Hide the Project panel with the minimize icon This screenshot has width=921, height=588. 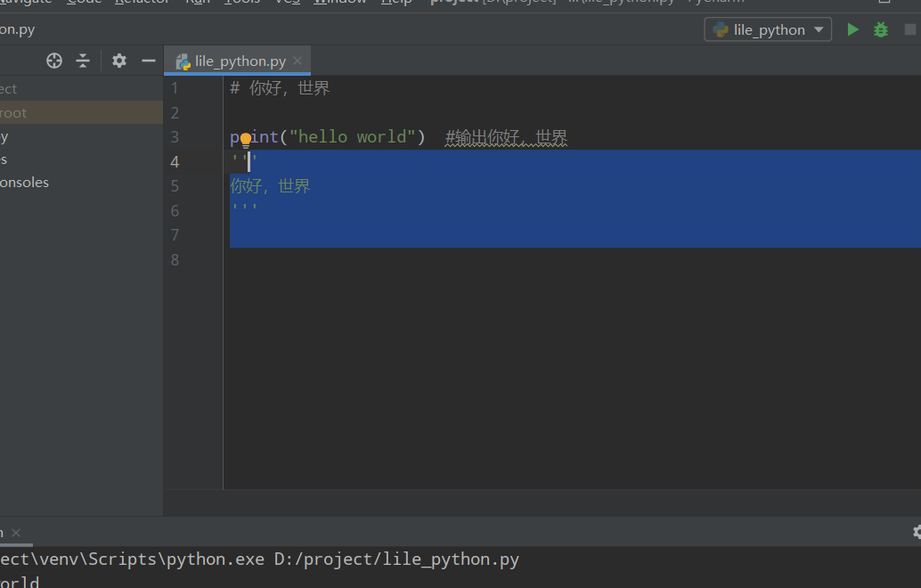click(x=148, y=61)
